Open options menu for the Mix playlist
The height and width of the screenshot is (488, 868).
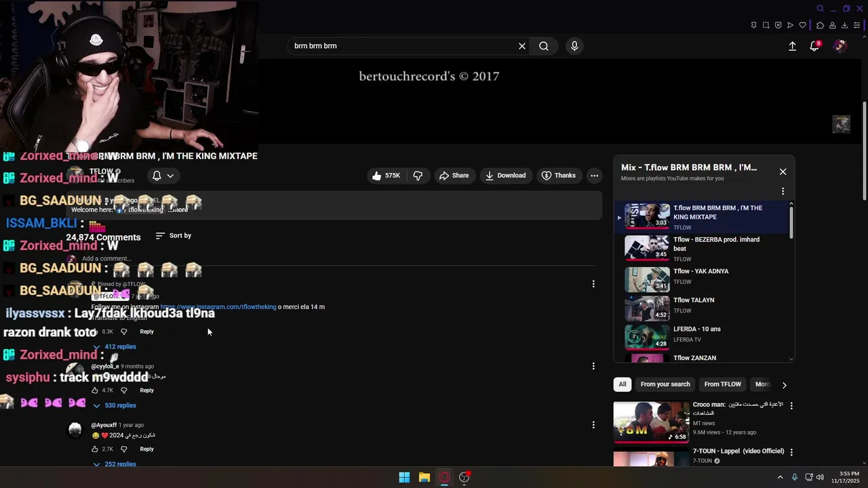click(783, 191)
